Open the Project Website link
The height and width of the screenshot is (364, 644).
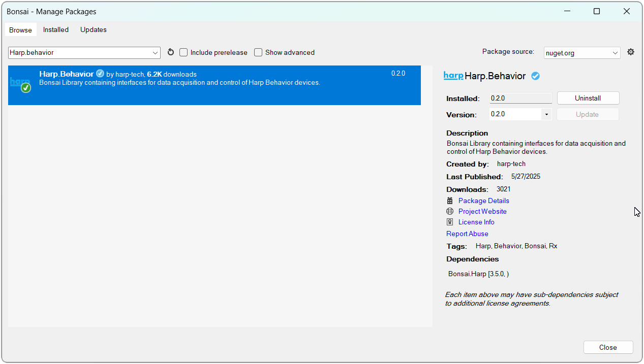coord(482,211)
